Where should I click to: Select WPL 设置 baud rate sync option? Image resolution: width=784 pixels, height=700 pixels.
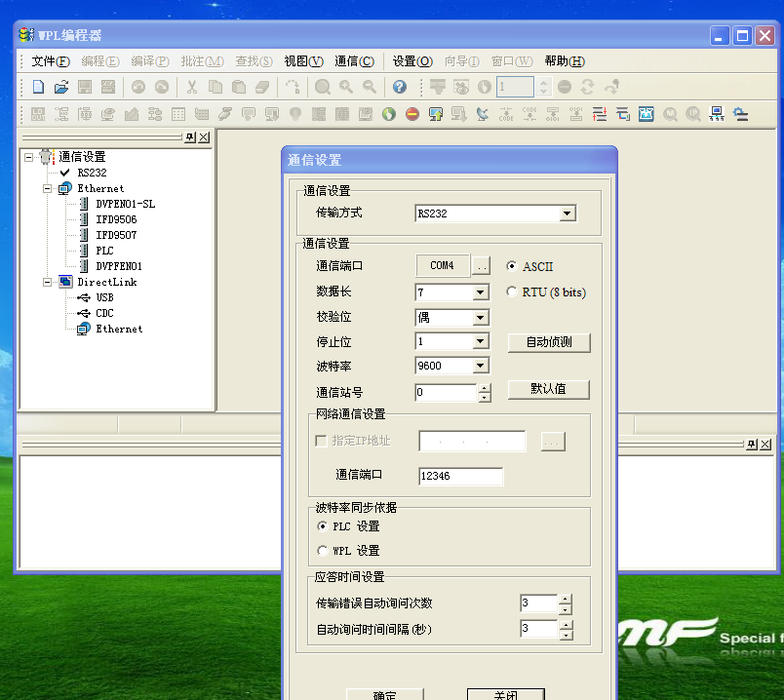pos(324,551)
